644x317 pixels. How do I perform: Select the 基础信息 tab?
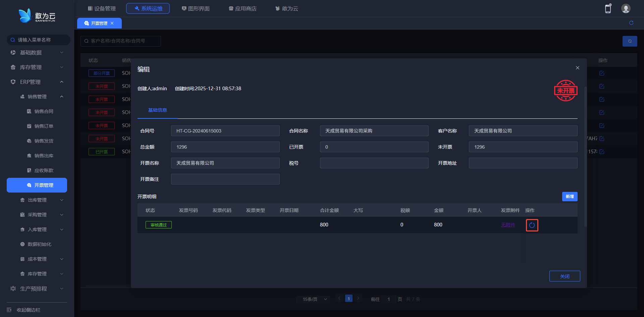tap(157, 110)
